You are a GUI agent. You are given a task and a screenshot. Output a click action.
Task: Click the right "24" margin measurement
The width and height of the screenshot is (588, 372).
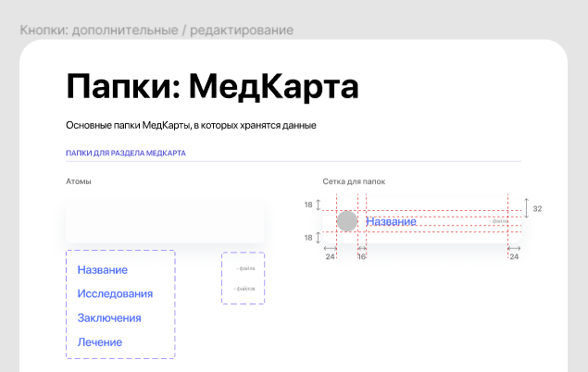click(514, 256)
